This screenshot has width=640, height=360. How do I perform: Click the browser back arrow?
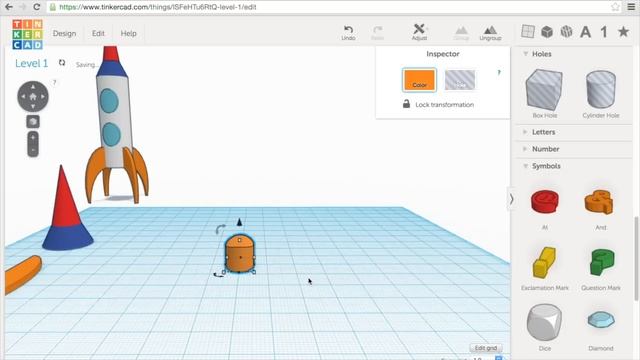pos(9,7)
